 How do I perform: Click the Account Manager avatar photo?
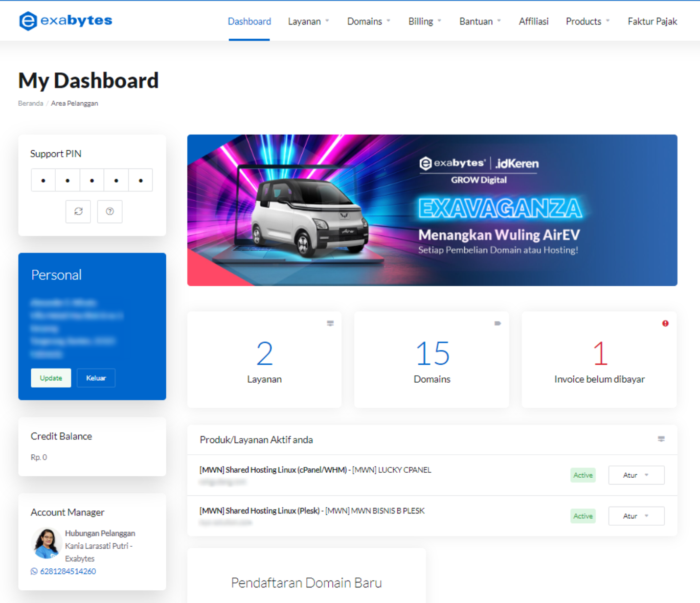pyautogui.click(x=46, y=543)
